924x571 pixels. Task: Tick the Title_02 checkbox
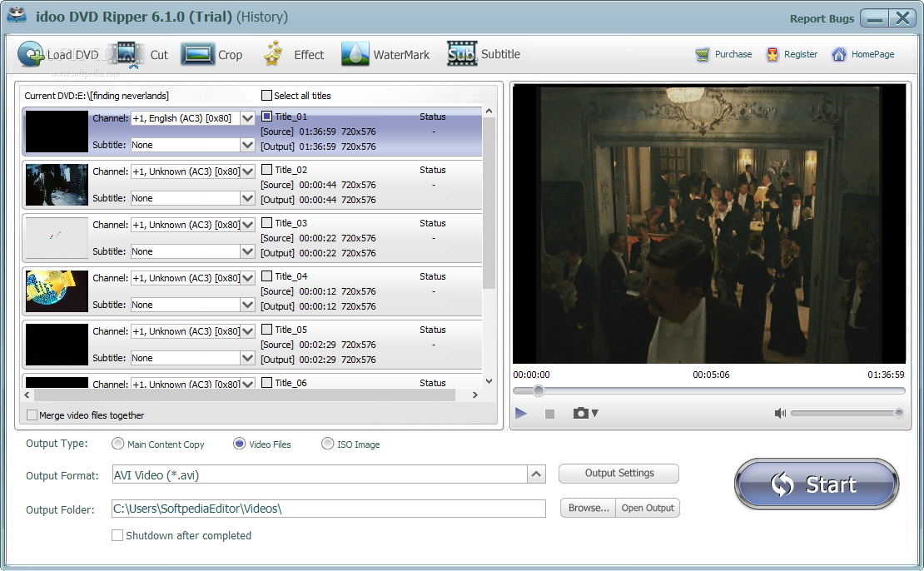coord(266,170)
